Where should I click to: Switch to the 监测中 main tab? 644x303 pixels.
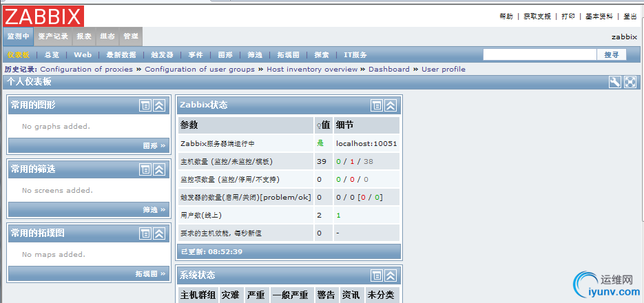click(18, 36)
